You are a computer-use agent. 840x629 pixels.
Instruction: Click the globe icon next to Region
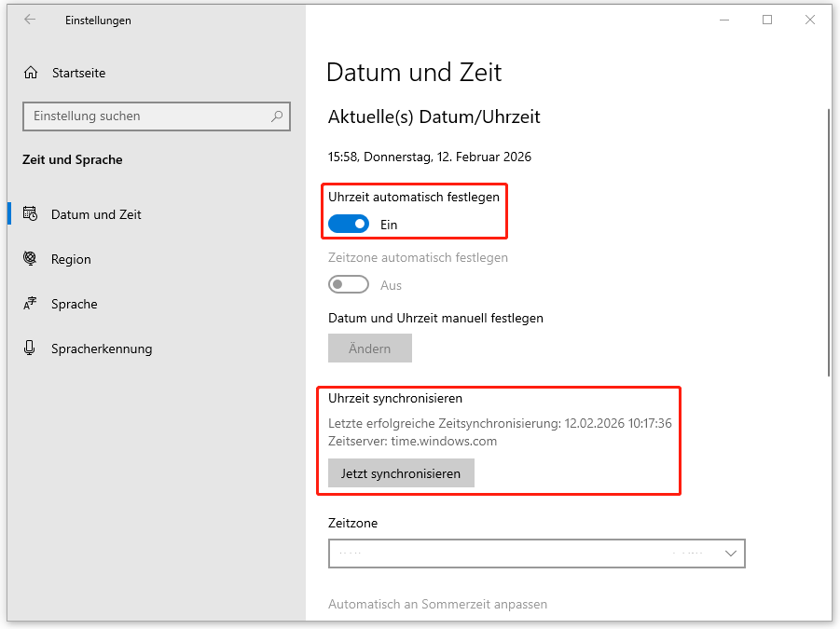pos(31,259)
